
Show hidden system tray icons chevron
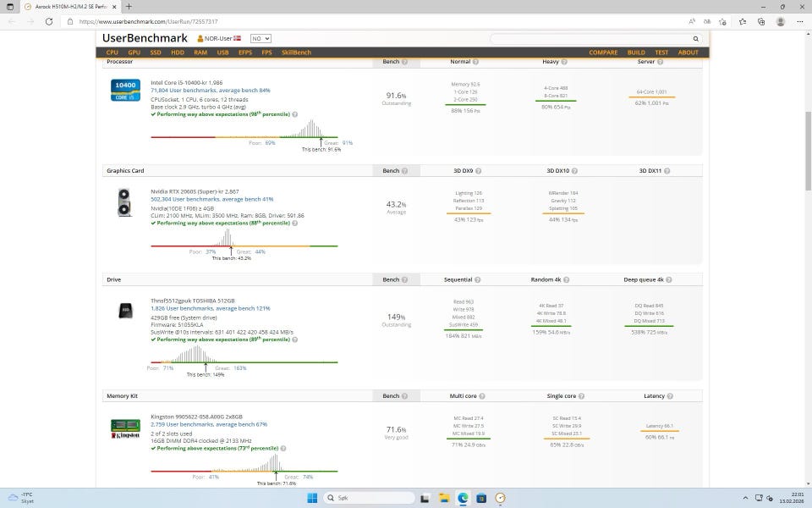(745, 498)
